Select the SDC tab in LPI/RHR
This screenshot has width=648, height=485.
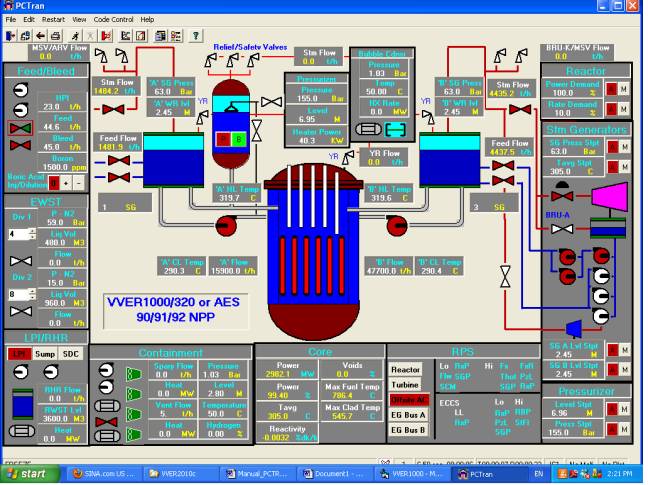coord(71,354)
